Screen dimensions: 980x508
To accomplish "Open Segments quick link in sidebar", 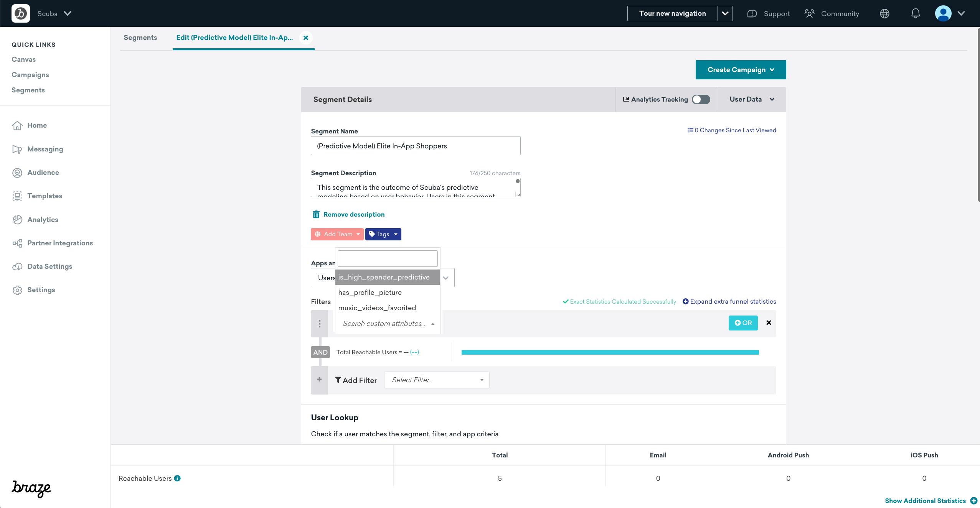I will click(x=28, y=90).
